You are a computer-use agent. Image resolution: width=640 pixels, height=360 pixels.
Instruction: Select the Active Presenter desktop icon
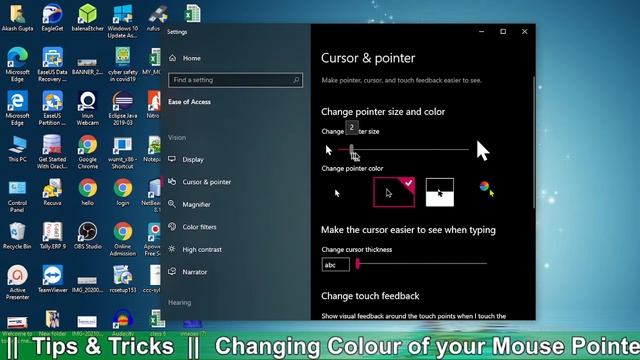(x=17, y=283)
